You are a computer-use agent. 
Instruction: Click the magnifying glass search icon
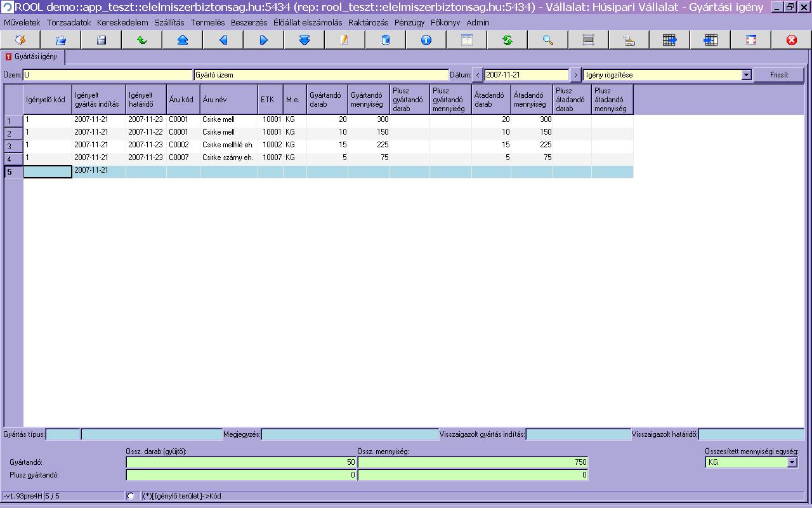(x=548, y=40)
